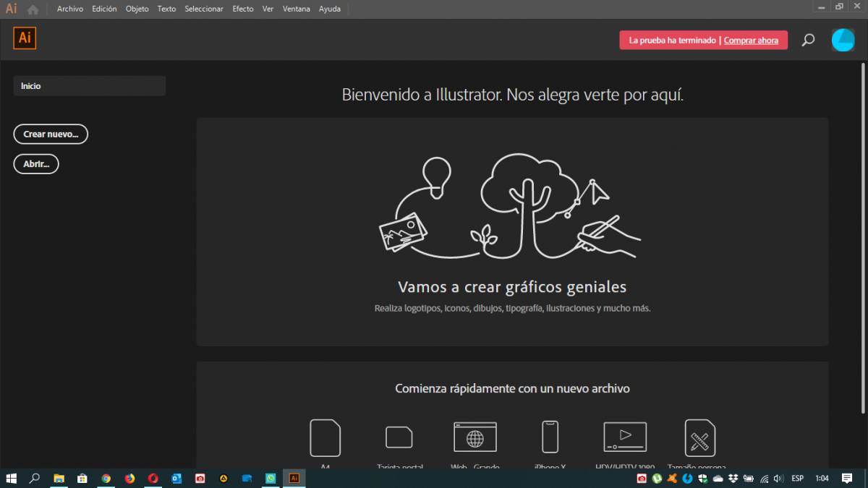Open Windows search in the taskbar
The width and height of the screenshot is (868, 488).
coord(34,478)
